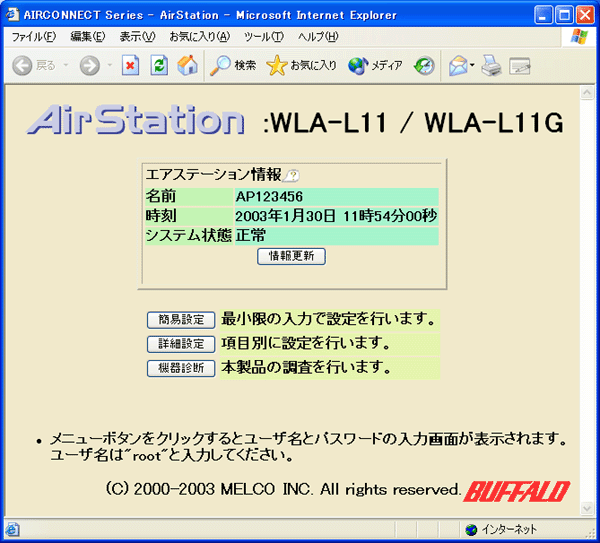Click the 情報更新 button

coord(291,256)
